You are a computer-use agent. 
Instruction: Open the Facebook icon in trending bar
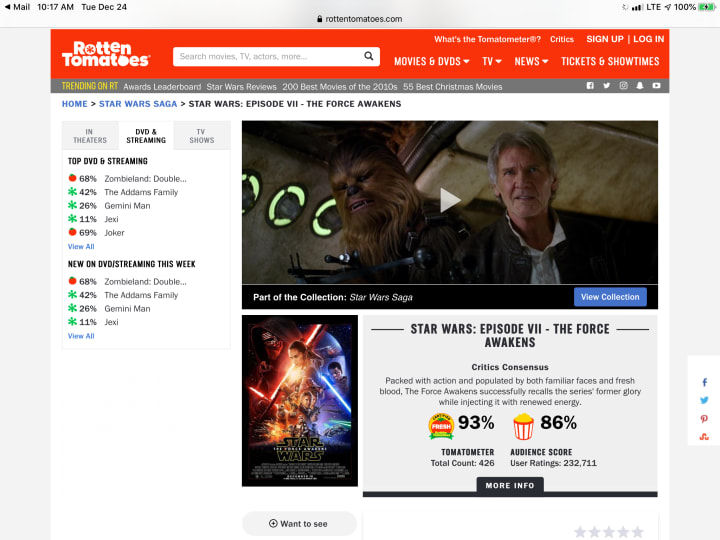pos(590,86)
